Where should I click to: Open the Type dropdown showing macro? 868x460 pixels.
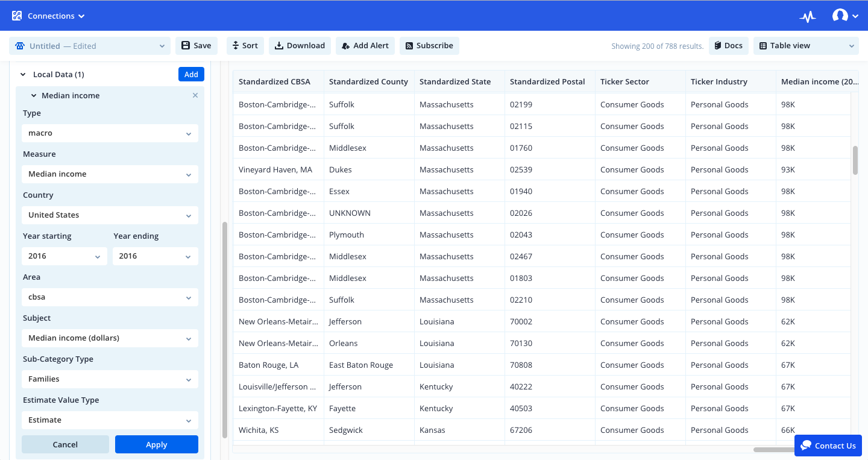coord(110,133)
